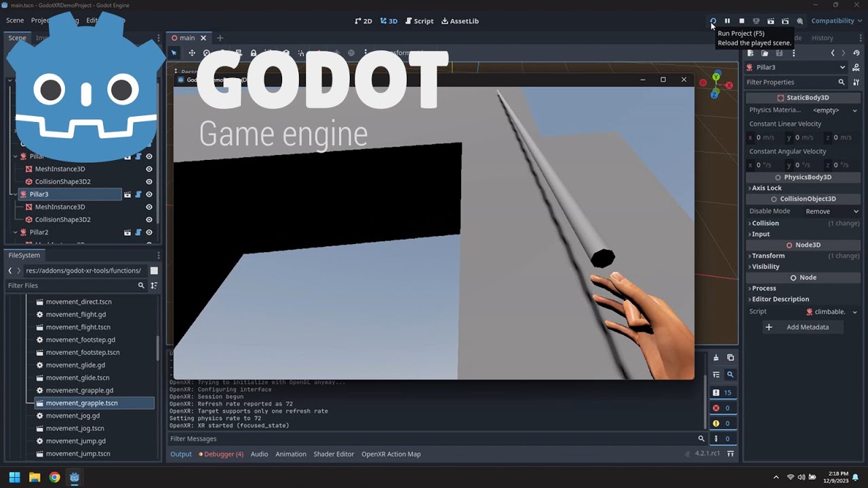Open the Inspector object history clock icon

coord(856,53)
